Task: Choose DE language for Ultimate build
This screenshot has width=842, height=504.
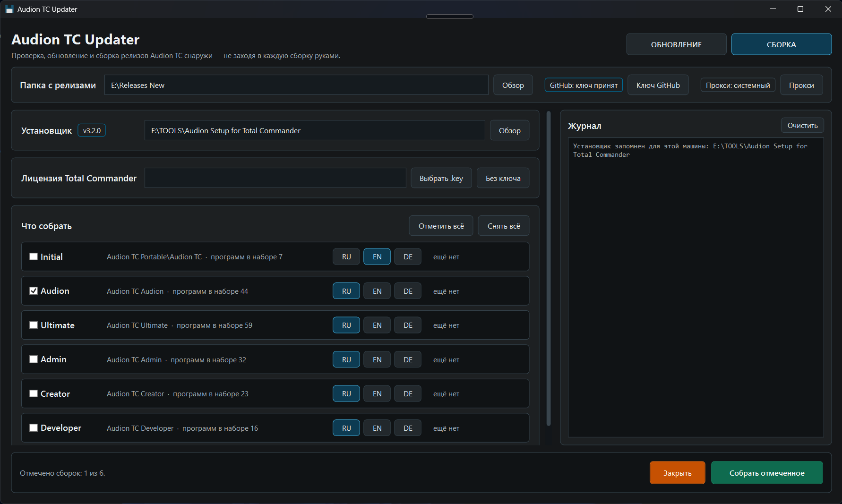Action: tap(408, 325)
